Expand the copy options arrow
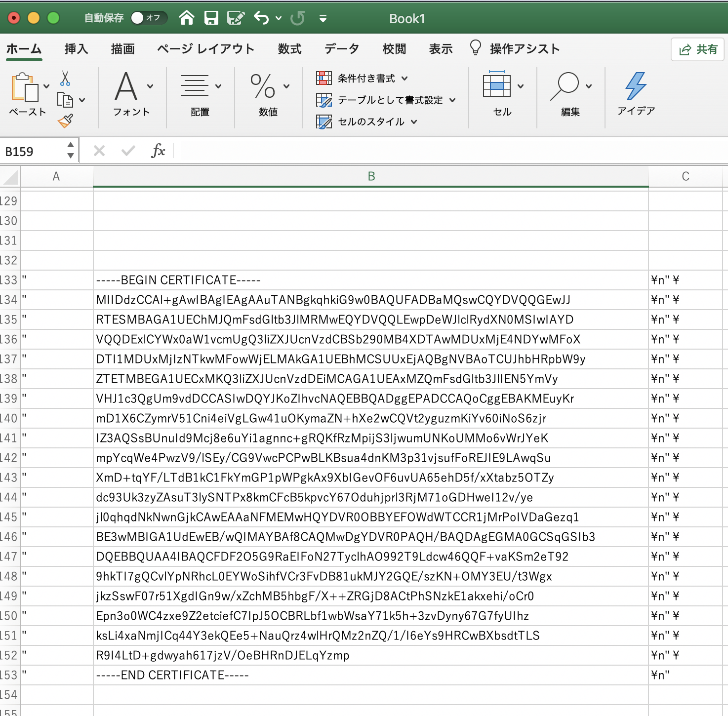Viewport: 728px width, 716px height. coord(82,100)
